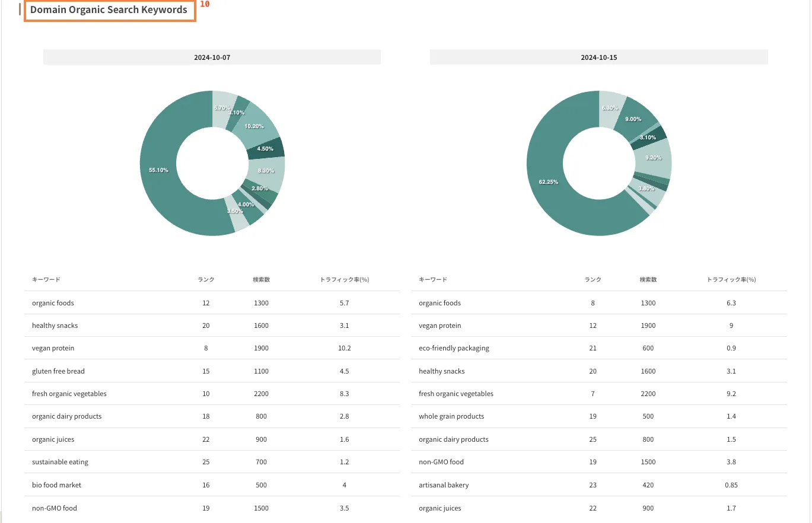Select 'vegan protein' keyword in 2024-10-15 table
Image resolution: width=812 pixels, height=523 pixels.
click(440, 326)
